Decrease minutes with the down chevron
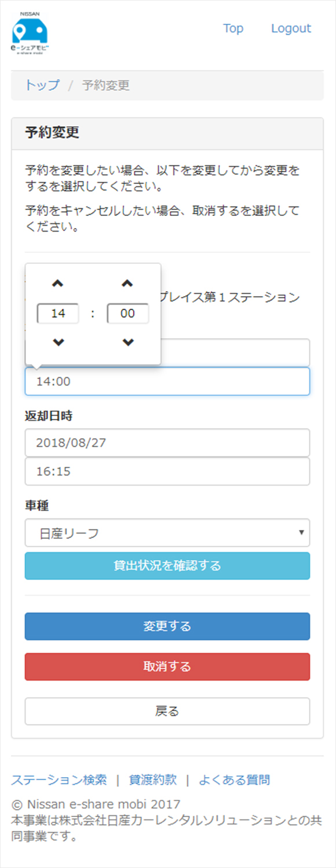336x868 pixels. [128, 342]
